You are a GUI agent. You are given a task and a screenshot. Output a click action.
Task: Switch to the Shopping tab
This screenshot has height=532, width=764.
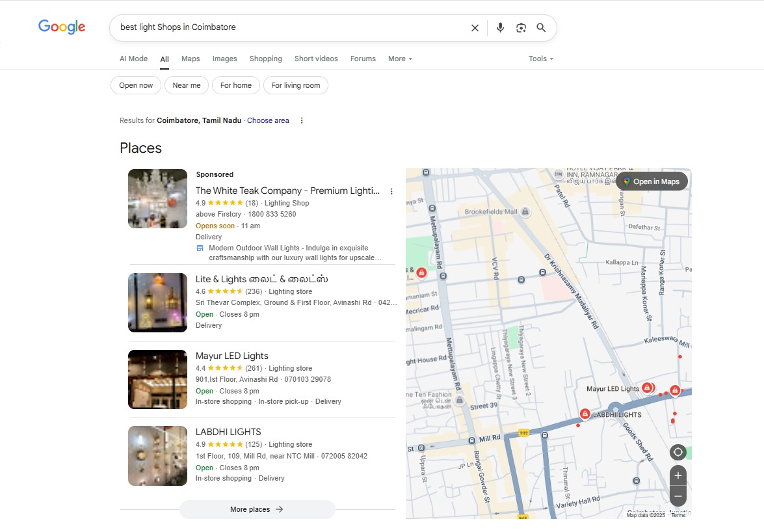pos(265,59)
